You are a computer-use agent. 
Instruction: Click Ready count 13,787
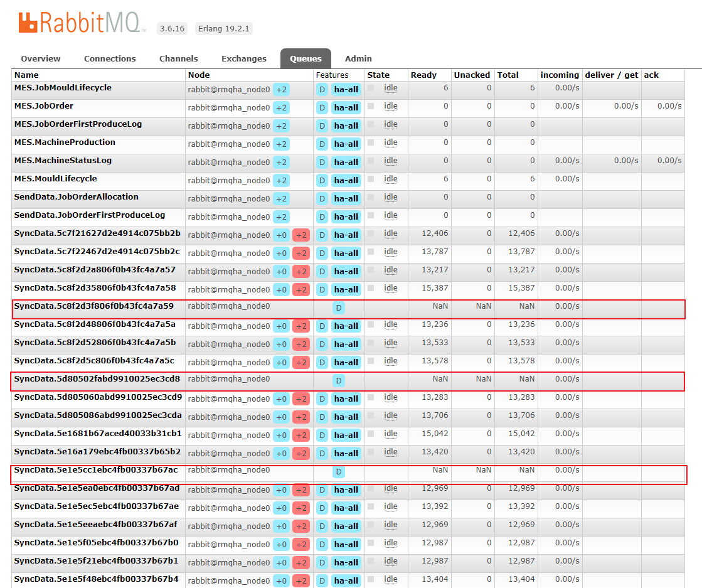point(435,252)
